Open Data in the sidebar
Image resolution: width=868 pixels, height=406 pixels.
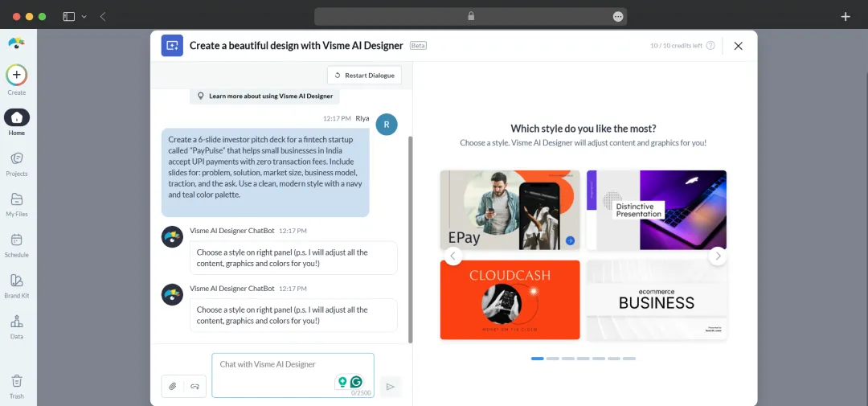(17, 326)
